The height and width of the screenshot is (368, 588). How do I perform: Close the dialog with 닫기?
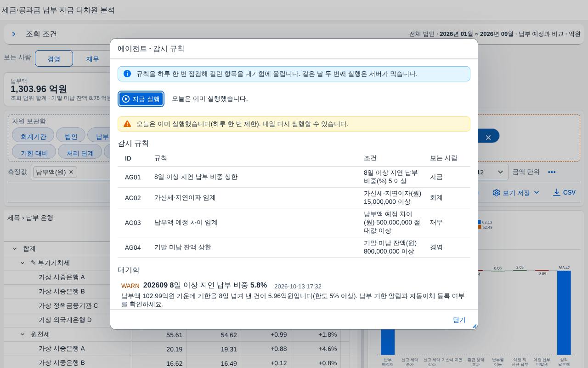pos(459,320)
